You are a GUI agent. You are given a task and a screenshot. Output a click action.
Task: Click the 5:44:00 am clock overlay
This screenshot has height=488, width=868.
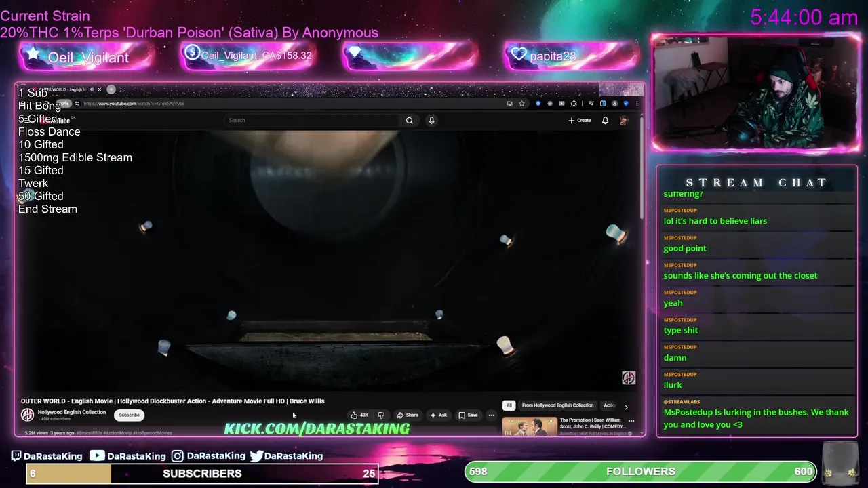(804, 18)
